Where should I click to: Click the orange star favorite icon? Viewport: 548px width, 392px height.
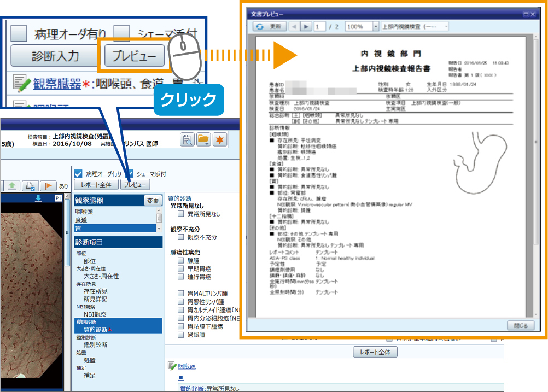coord(220,140)
